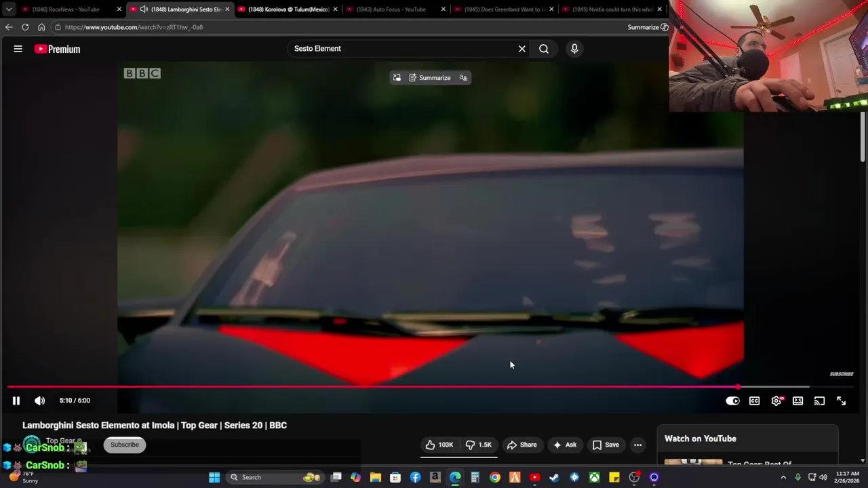868x488 pixels.
Task: Mute the video volume speaker icon
Action: pos(40,401)
